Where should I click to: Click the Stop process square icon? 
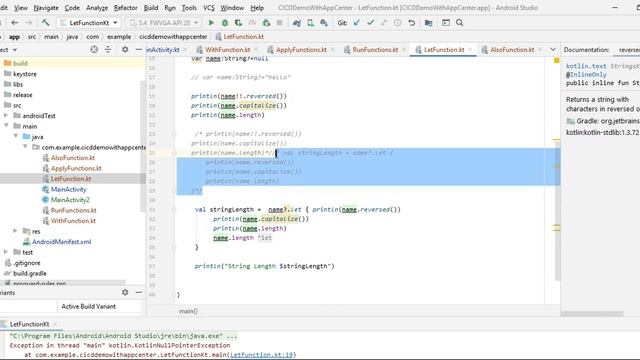[x=280, y=23]
